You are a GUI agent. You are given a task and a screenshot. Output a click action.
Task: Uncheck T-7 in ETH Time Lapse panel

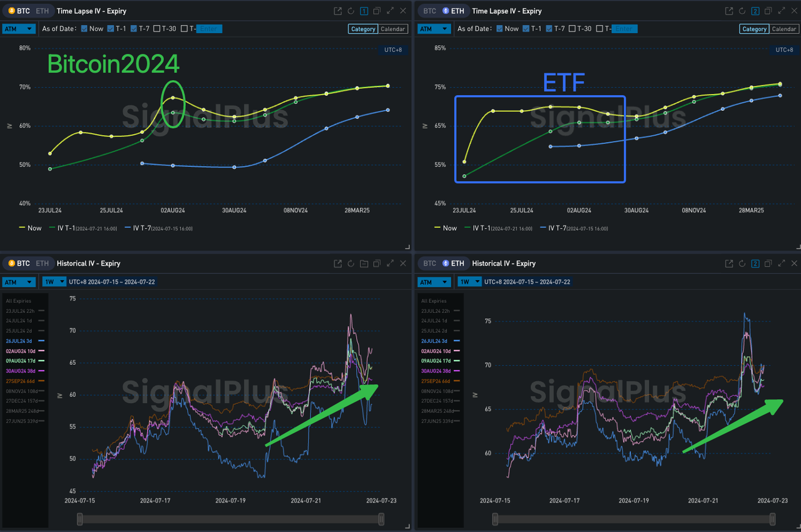tap(549, 29)
